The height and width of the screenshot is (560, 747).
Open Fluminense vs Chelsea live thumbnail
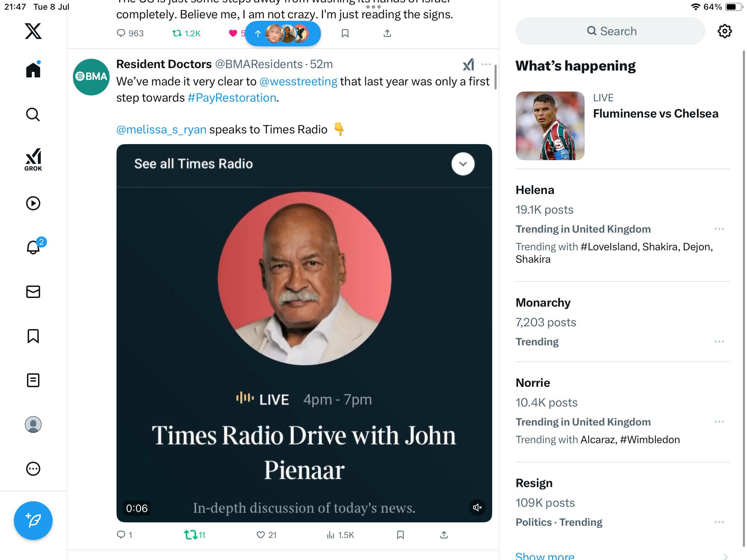pyautogui.click(x=550, y=126)
